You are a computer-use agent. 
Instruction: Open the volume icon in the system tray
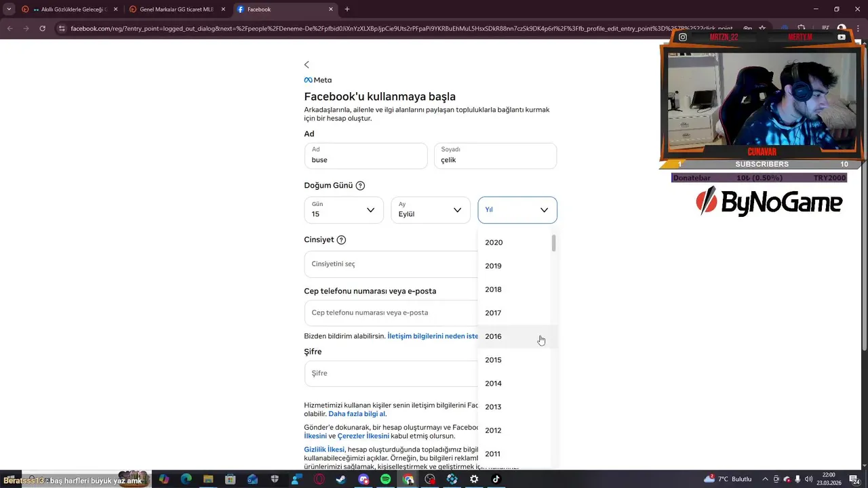click(x=809, y=479)
